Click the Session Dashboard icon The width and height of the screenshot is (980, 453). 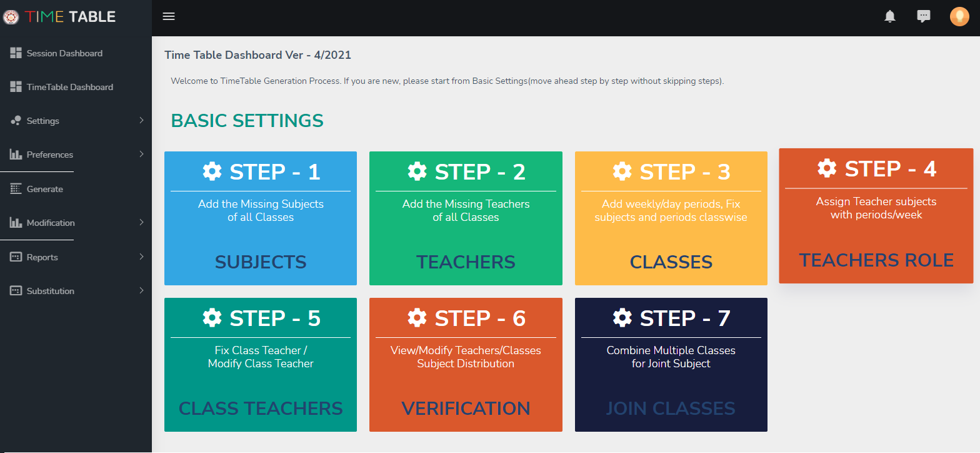click(16, 53)
